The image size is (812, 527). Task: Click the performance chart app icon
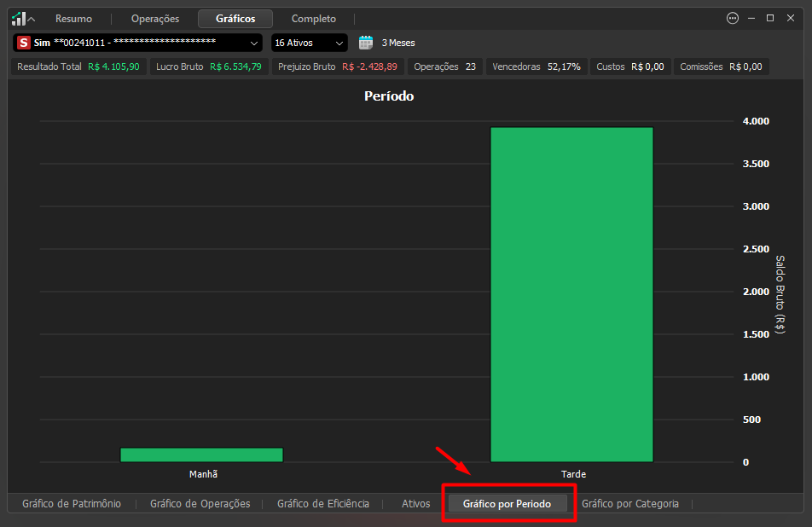(19, 19)
